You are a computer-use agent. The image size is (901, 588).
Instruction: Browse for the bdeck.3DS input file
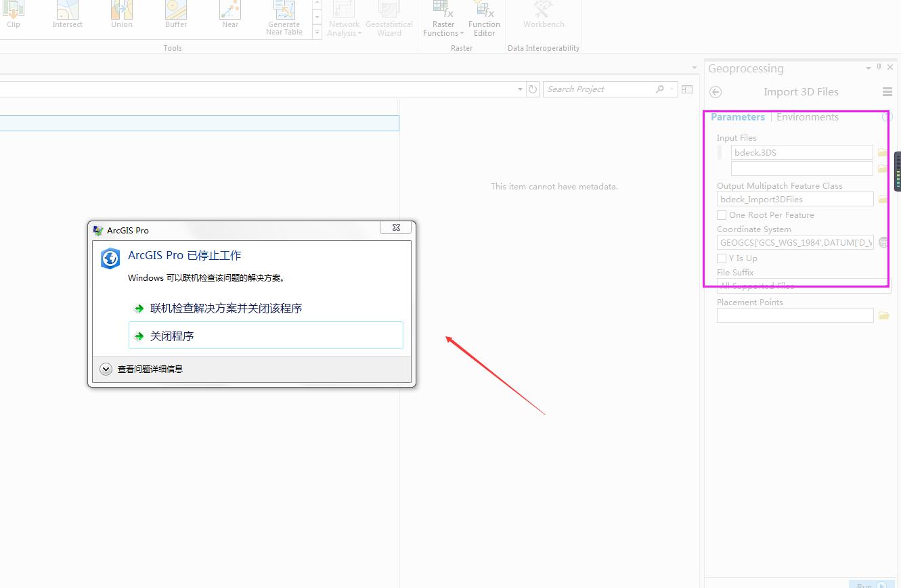point(883,153)
